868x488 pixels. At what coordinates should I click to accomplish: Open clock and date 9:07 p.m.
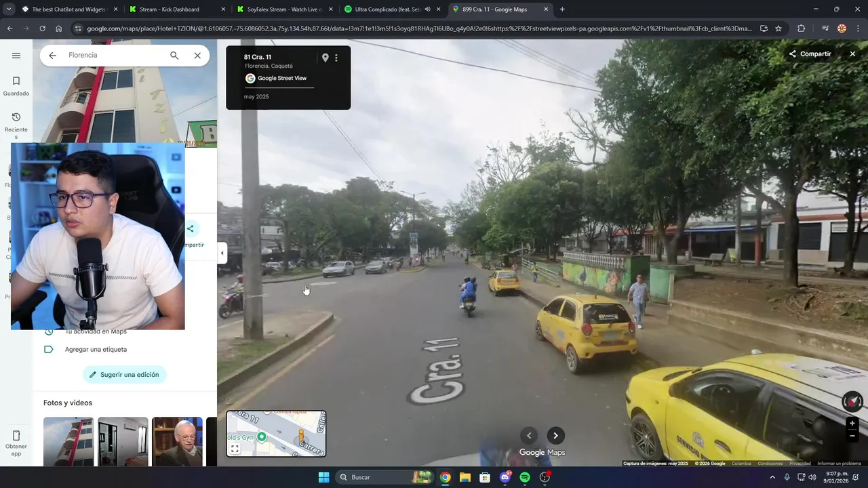[x=837, y=477]
